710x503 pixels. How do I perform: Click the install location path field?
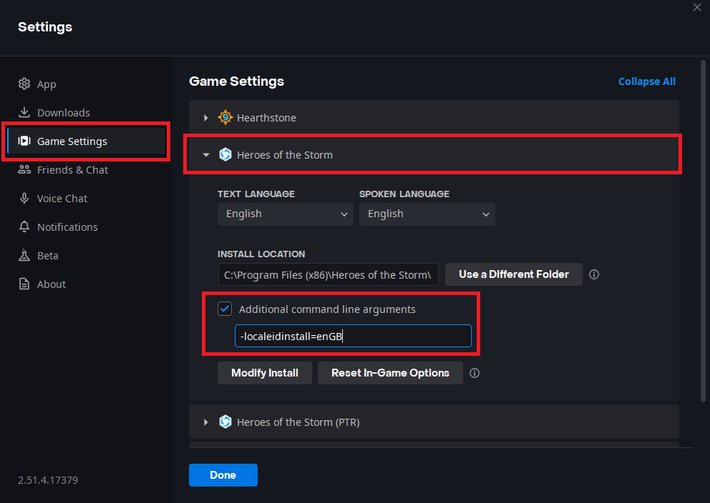click(x=328, y=275)
